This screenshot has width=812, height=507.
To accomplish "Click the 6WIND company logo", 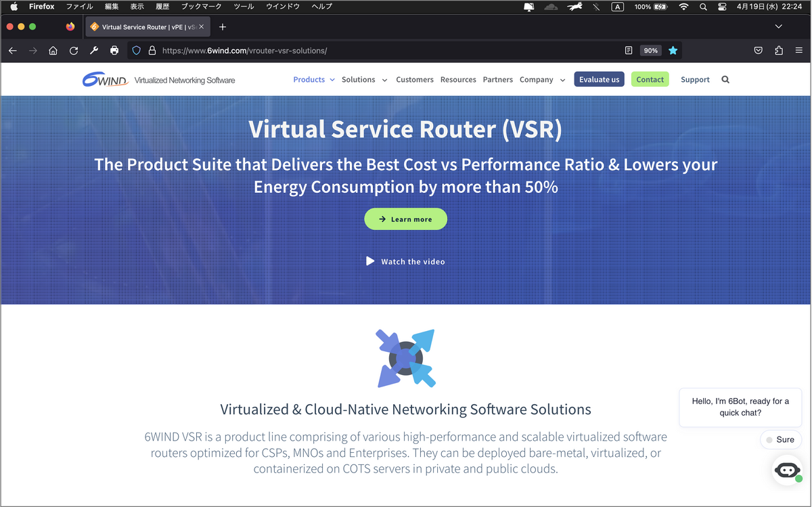I will 105,79.
